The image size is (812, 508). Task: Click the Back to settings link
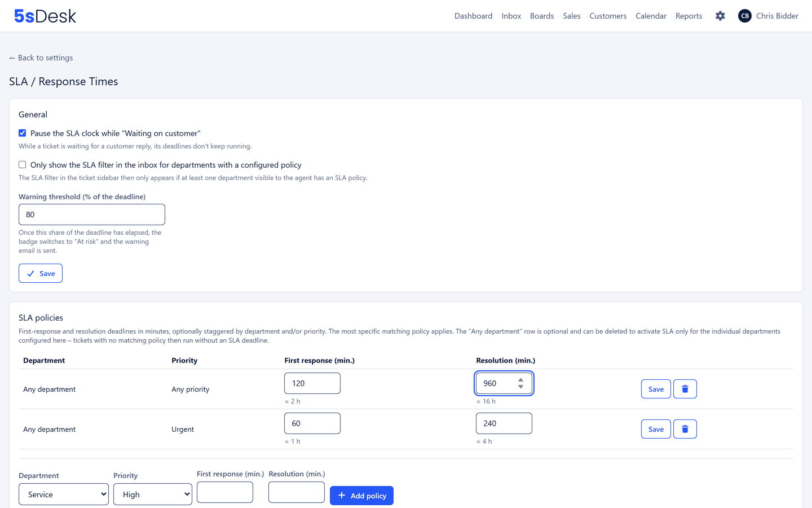(41, 58)
